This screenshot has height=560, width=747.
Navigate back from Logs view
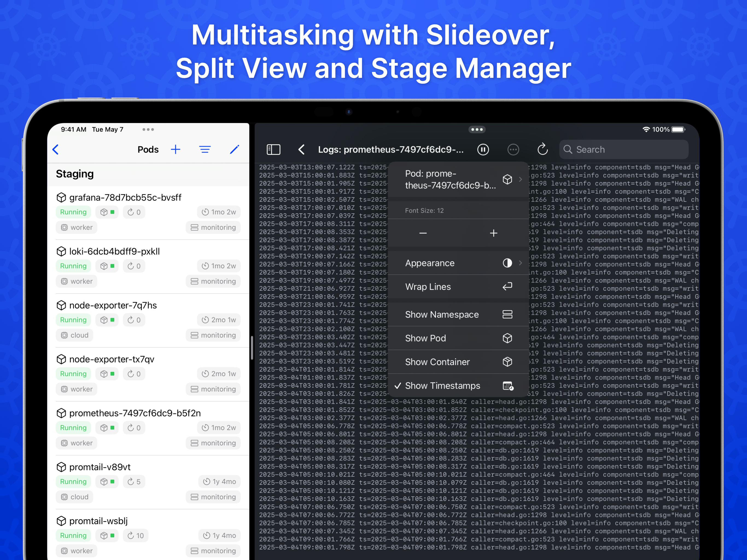click(302, 149)
